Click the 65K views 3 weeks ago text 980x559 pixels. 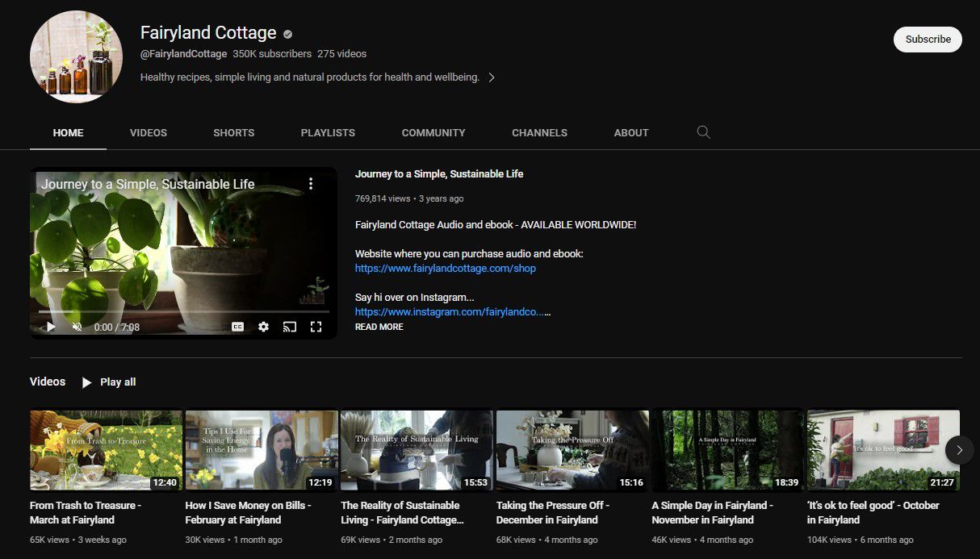[78, 540]
